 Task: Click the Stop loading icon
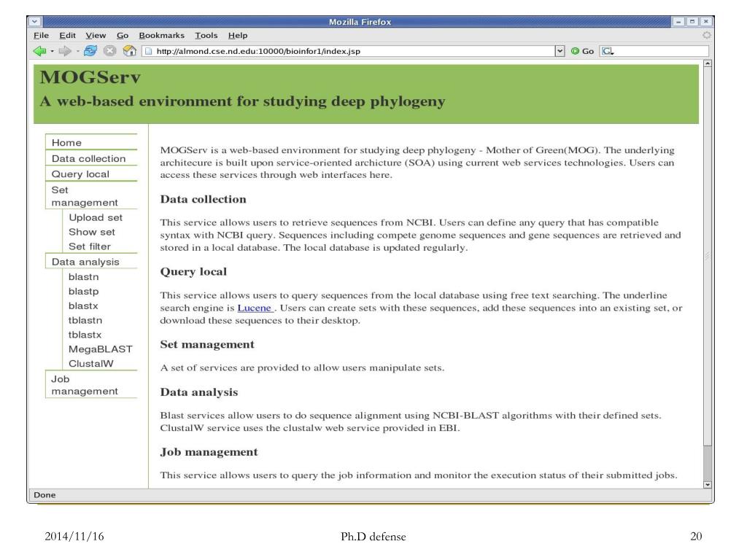tap(110, 51)
